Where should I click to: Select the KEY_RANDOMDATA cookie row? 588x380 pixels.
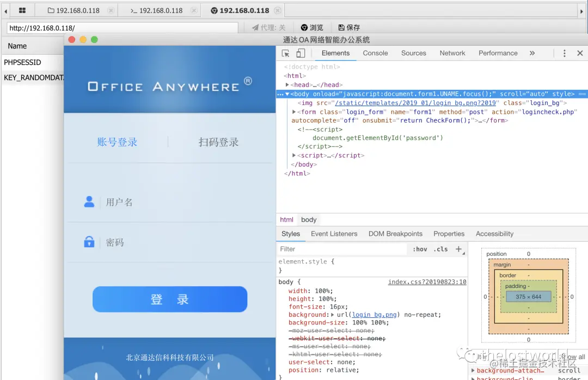[33, 78]
